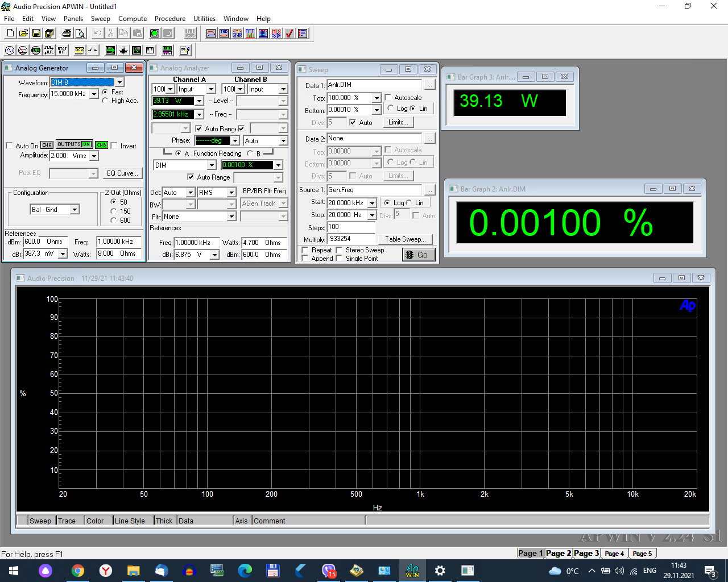Image resolution: width=728 pixels, height=582 pixels.
Task: Click the Save All stacked disks icon
Action: [49, 34]
